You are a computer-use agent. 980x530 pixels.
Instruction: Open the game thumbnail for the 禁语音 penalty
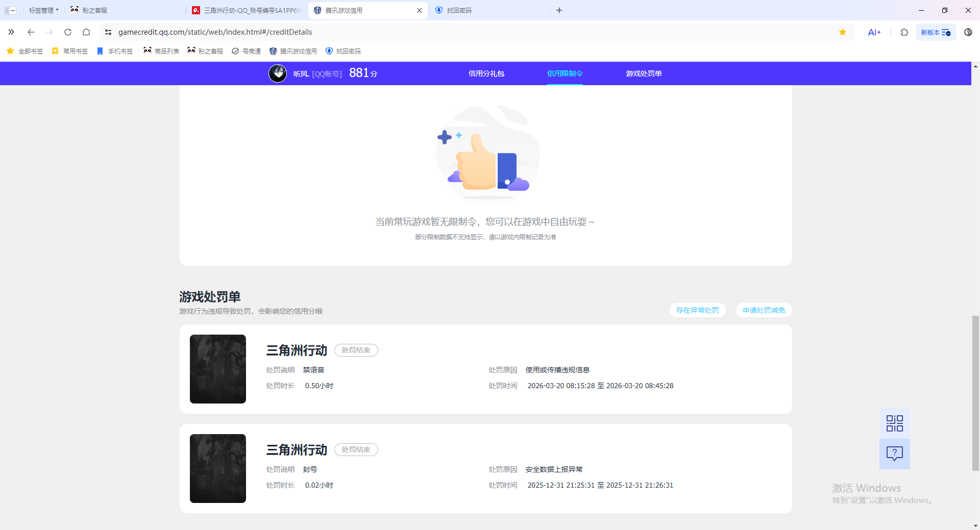(x=218, y=369)
